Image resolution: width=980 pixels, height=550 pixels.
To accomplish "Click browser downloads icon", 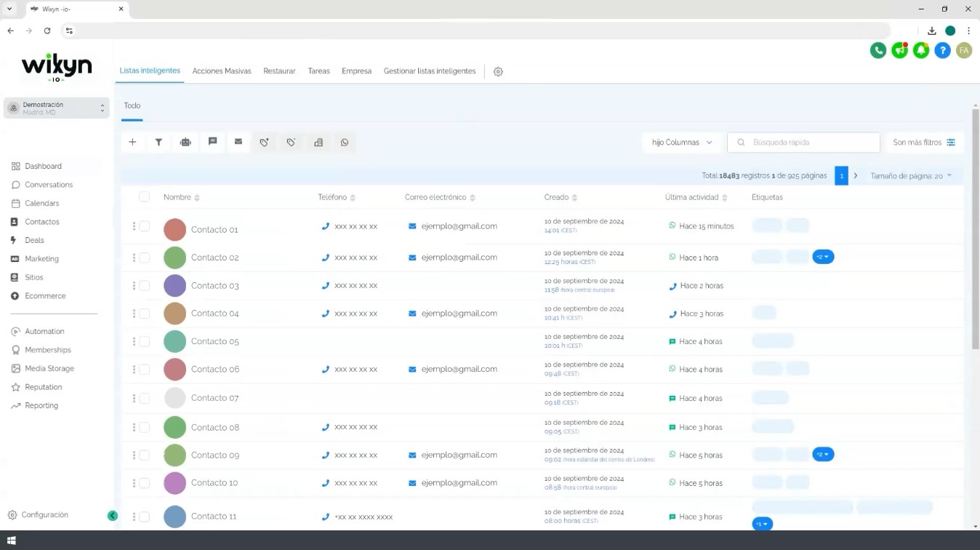I will tap(931, 31).
